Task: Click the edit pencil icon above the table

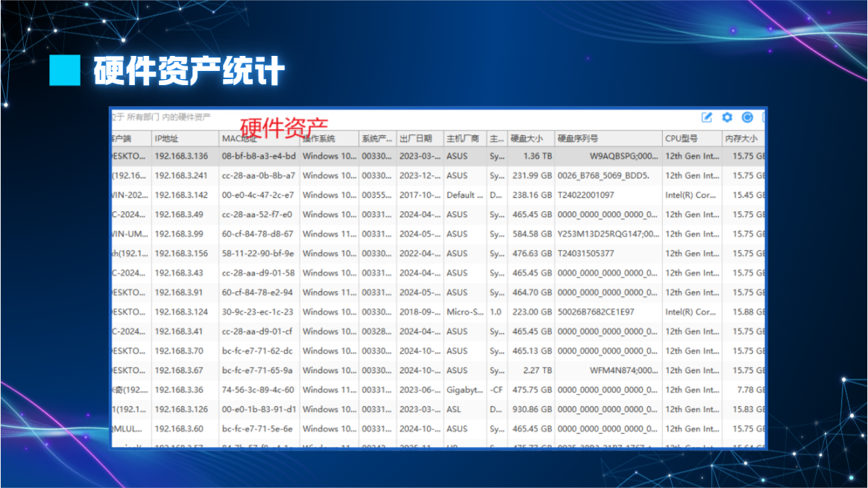Action: coord(707,117)
